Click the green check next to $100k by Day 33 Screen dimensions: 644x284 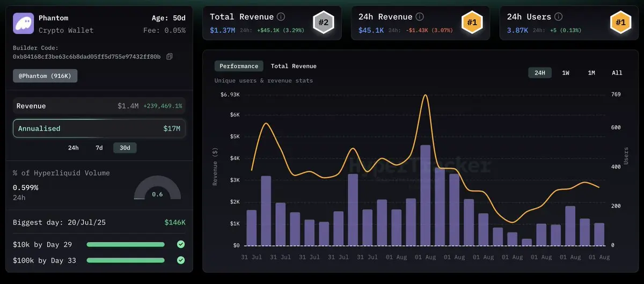click(181, 260)
